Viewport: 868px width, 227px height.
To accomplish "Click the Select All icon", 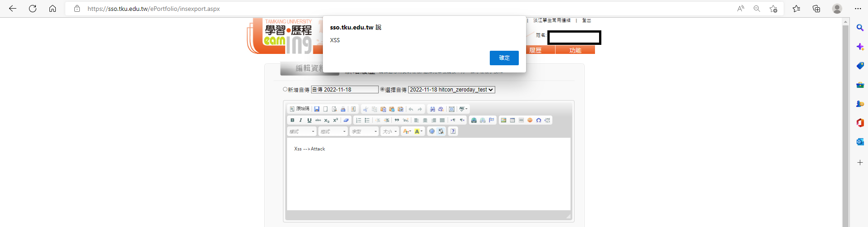I will [x=452, y=109].
